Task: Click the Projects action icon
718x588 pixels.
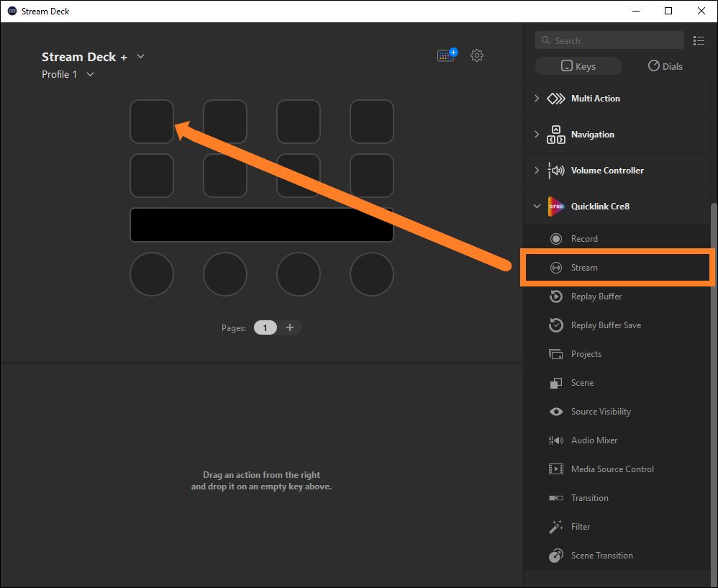Action: tap(556, 354)
